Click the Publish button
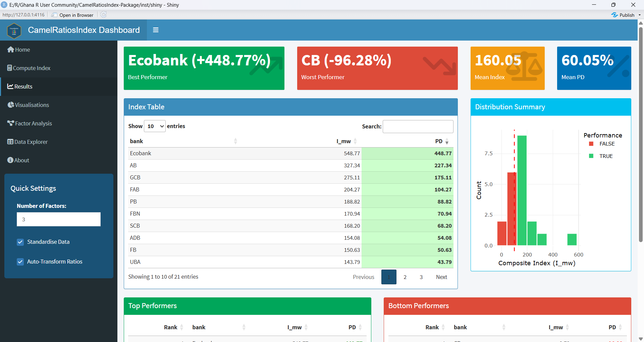The width and height of the screenshot is (644, 342). click(x=623, y=15)
